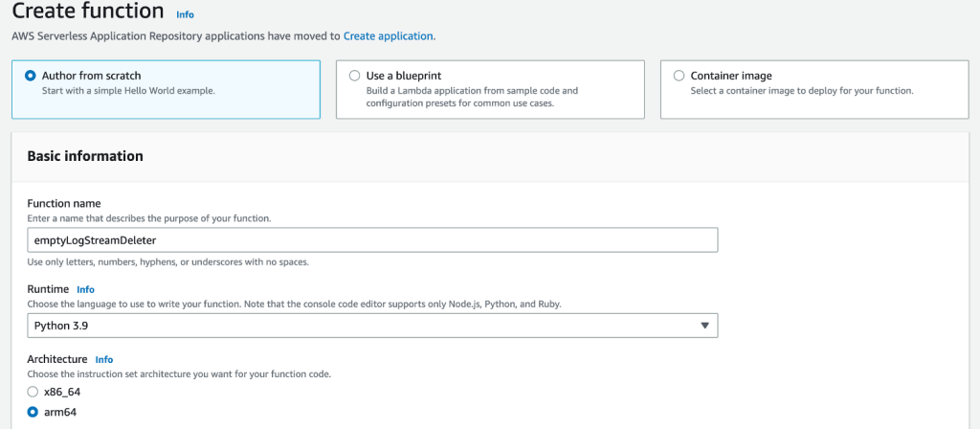The height and width of the screenshot is (429, 980).
Task: Select the arm64 architecture option
Action: click(x=33, y=412)
